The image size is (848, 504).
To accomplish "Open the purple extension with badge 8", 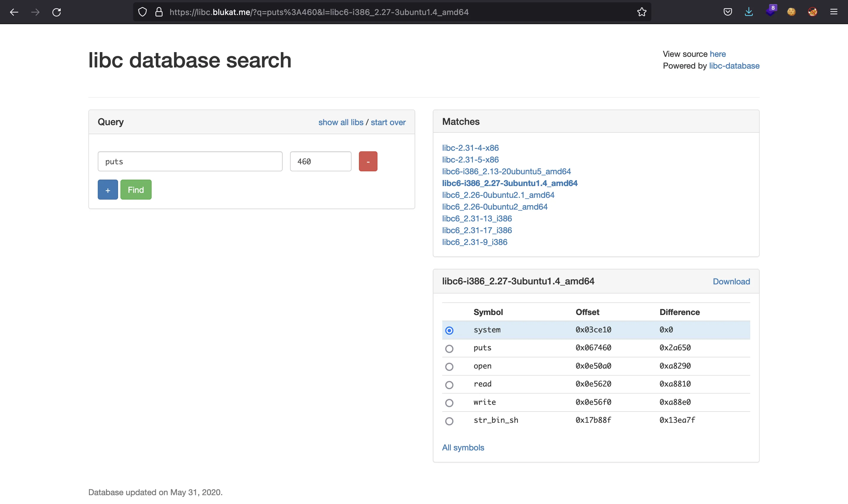I will click(771, 11).
